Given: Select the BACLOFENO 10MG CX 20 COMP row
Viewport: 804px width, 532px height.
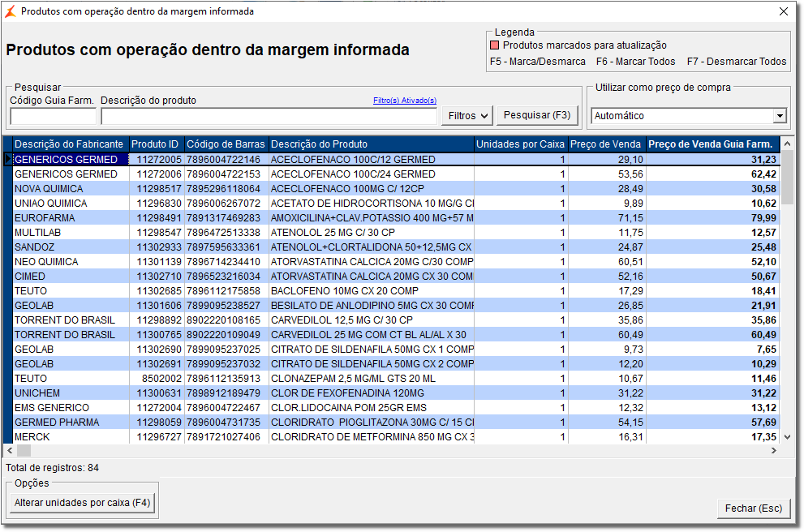Looking at the screenshot, I should click(397, 291).
